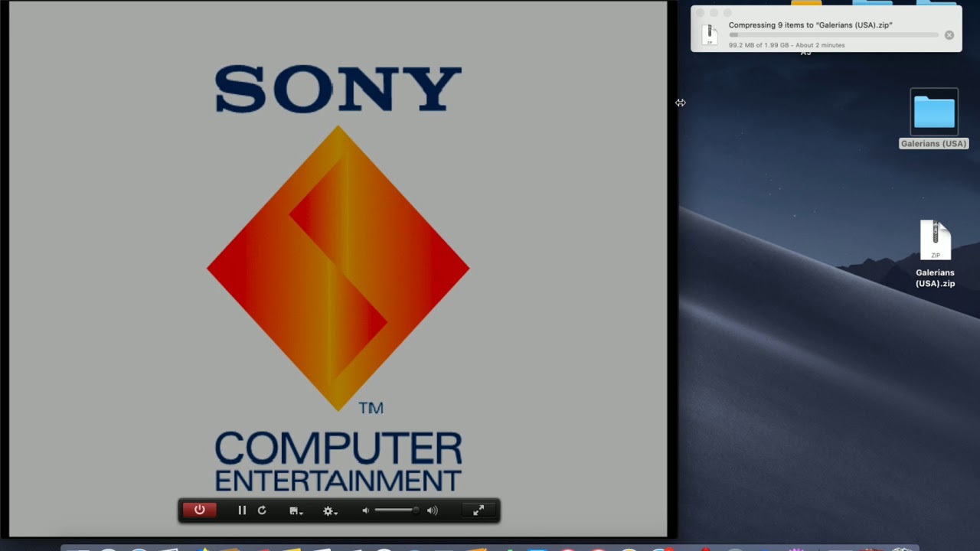
Task: Click the "Galerians (USA)" folder name label
Action: click(x=934, y=144)
